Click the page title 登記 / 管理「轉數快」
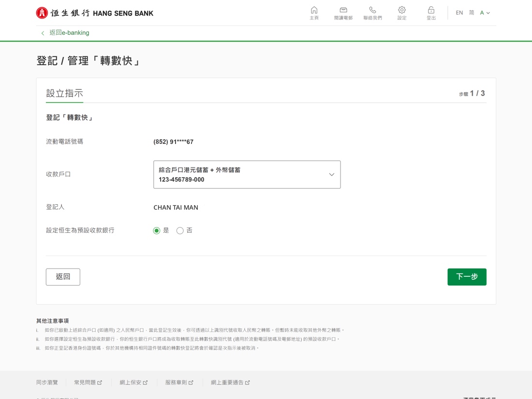 [89, 61]
